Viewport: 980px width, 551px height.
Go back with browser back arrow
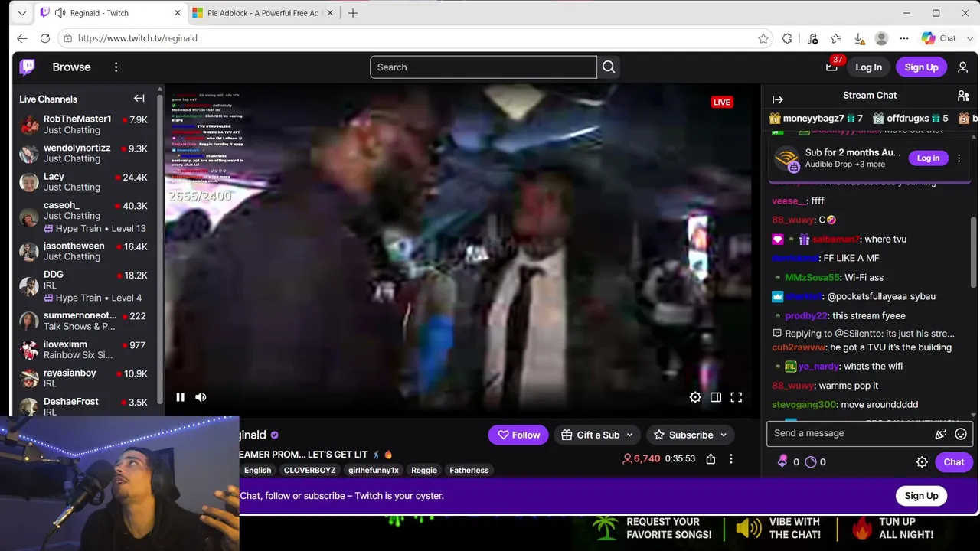(22, 38)
